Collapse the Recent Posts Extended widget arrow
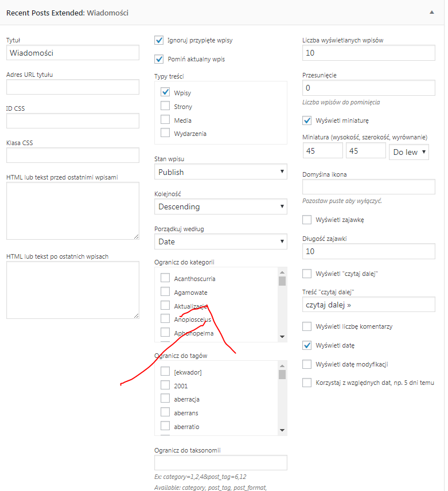The width and height of the screenshot is (448, 491). point(432,13)
